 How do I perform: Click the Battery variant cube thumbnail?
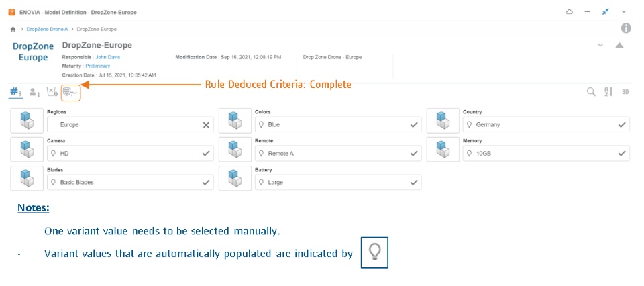[235, 179]
